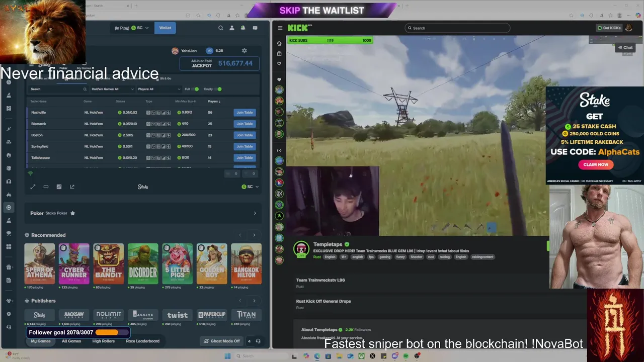644x362 pixels.
Task: Click the Kick search field
Action: click(457, 28)
